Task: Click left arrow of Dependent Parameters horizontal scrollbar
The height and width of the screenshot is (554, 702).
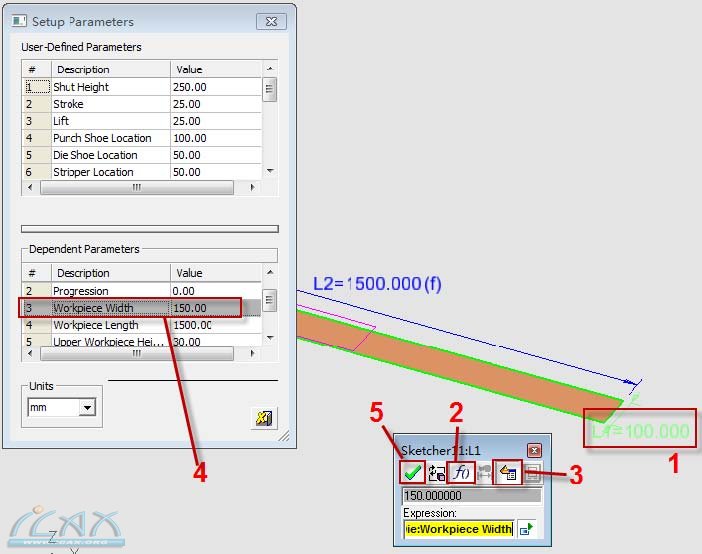Action: pyautogui.click(x=30, y=353)
